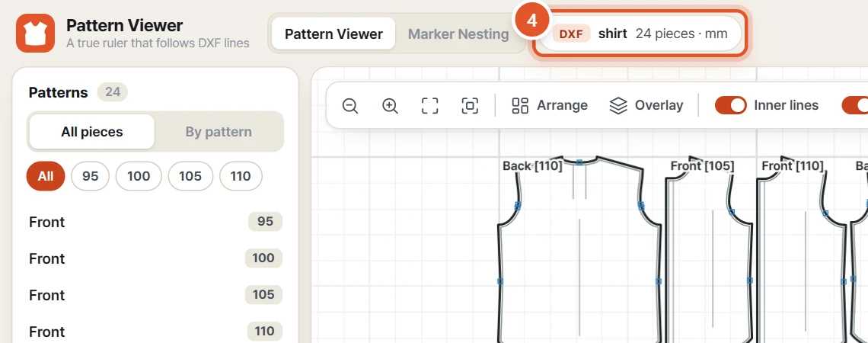868x343 pixels.
Task: Select the Front 110 piece in list
Action: coord(155,332)
